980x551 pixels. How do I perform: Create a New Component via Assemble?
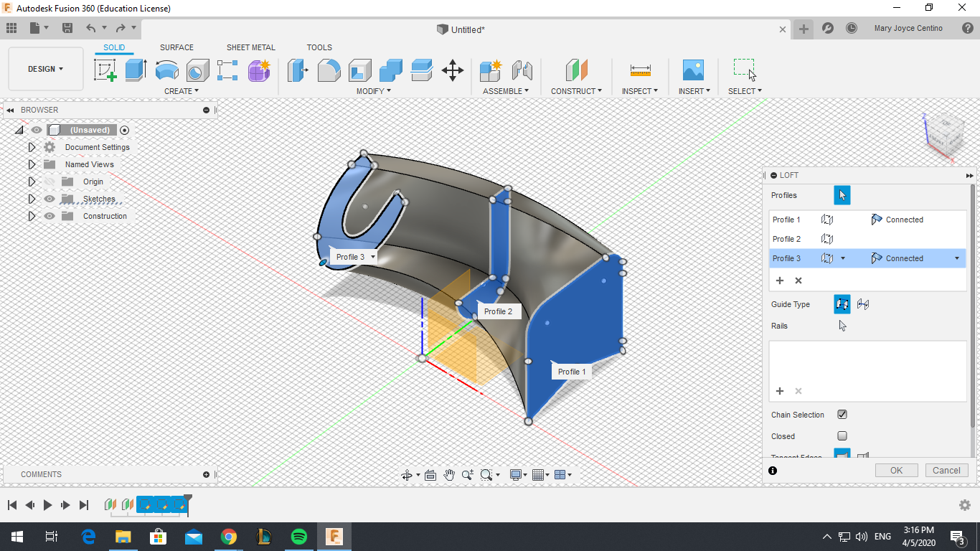(x=490, y=70)
